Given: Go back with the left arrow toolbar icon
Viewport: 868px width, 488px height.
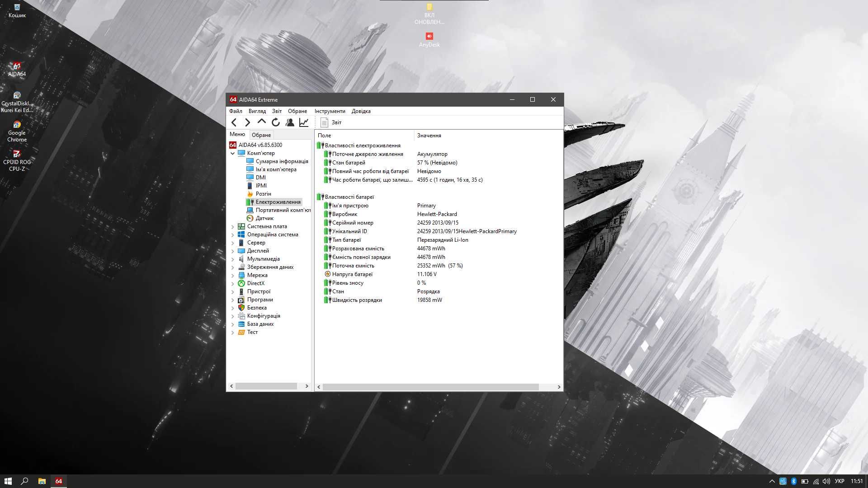Looking at the screenshot, I should pos(234,122).
